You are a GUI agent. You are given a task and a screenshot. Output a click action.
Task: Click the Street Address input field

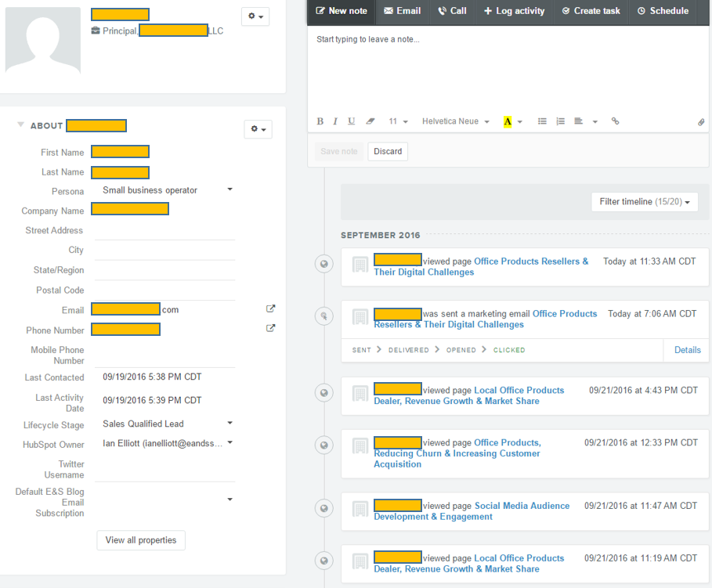pyautogui.click(x=164, y=231)
